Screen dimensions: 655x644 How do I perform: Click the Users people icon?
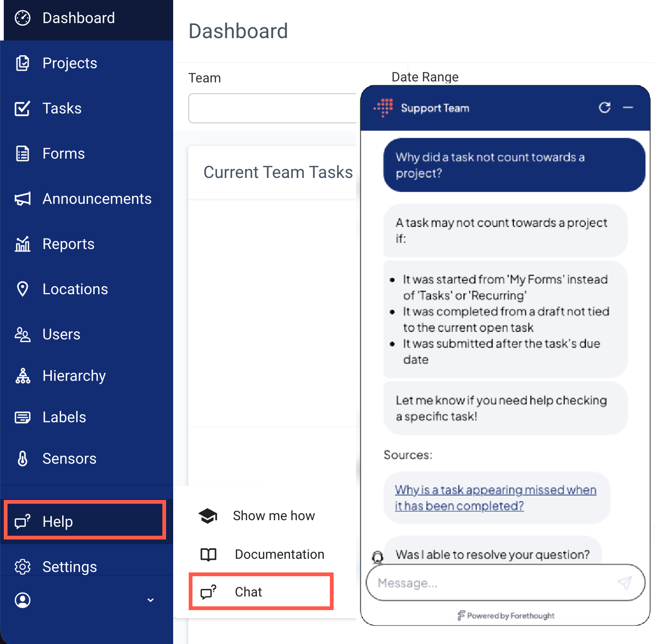(23, 334)
